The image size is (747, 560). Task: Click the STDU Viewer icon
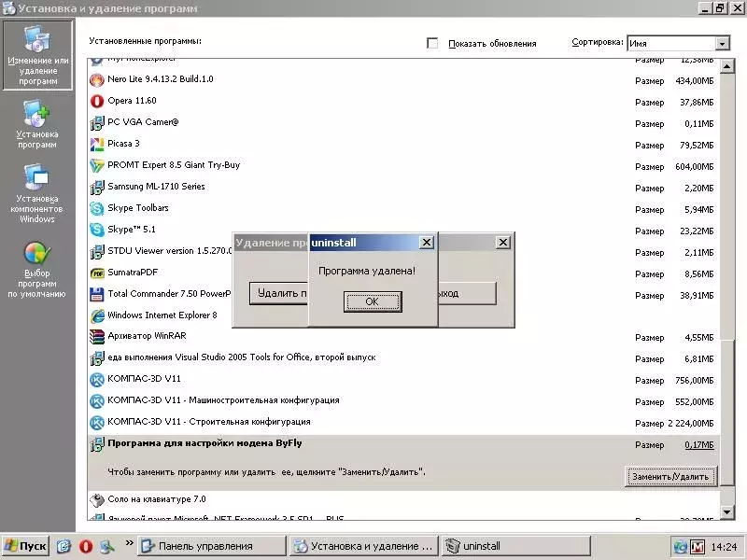(97, 251)
